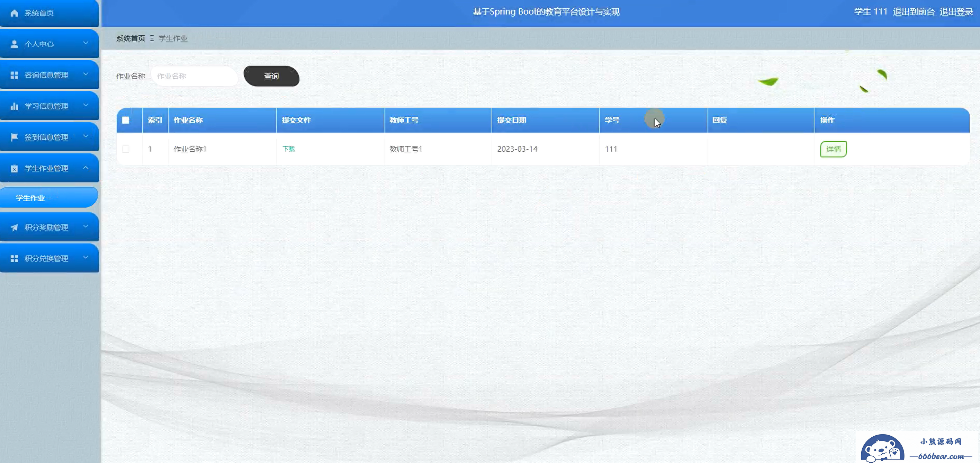Click the bar chart icon beside 学习信息管理
The image size is (980, 463).
[x=15, y=106]
